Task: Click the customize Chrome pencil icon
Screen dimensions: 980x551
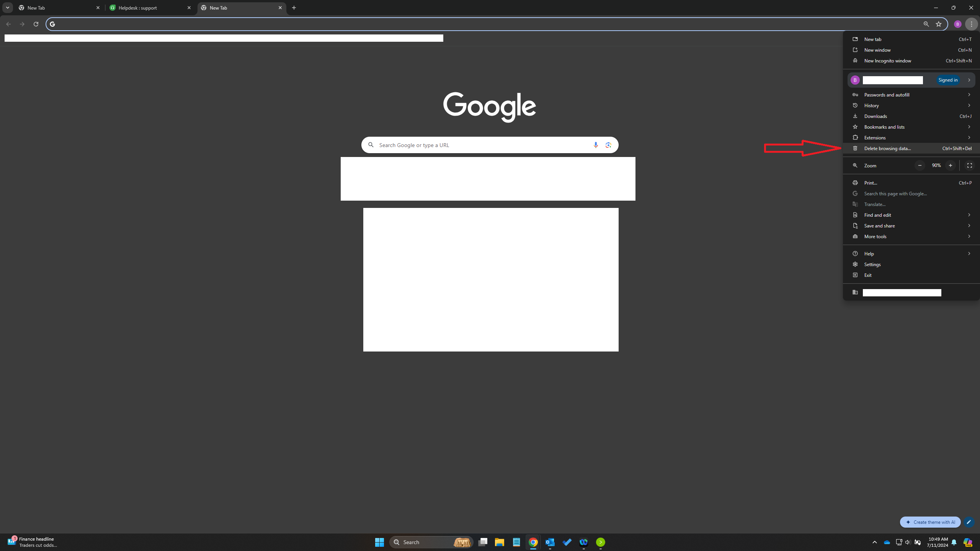Action: [x=969, y=522]
